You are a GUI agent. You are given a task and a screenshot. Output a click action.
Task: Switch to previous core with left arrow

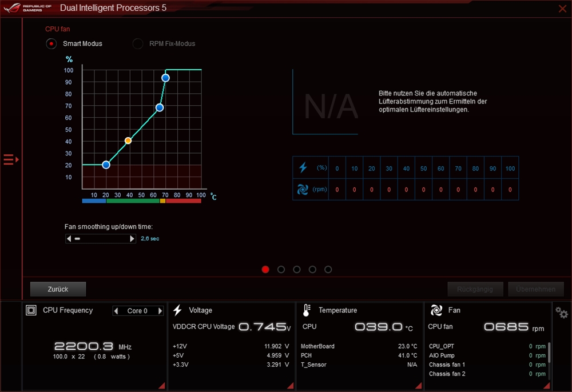tap(117, 311)
